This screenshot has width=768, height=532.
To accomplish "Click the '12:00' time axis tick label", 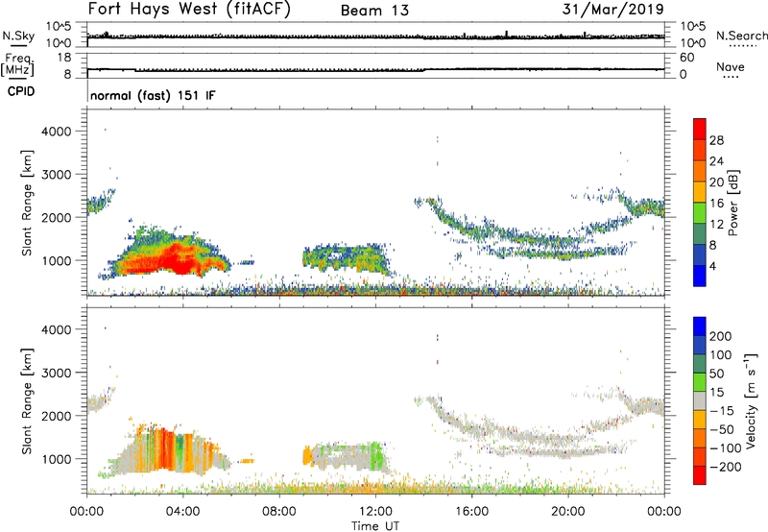I will click(375, 512).
